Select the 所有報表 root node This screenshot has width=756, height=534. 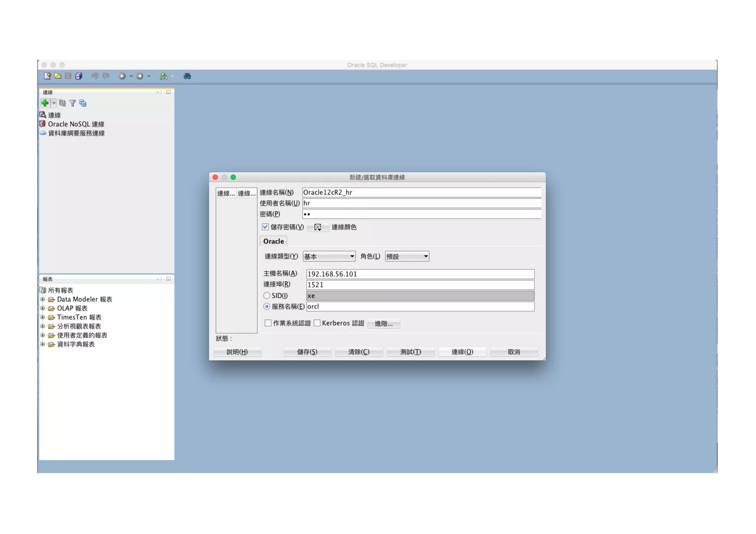click(61, 290)
